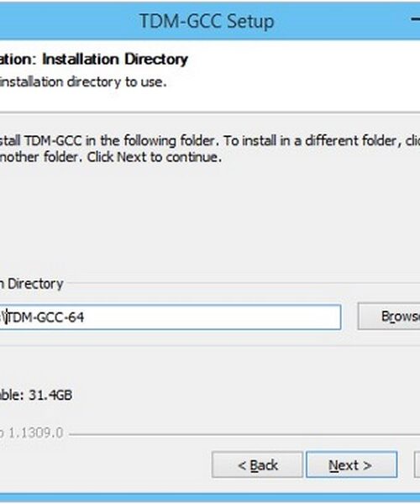Screen dimensions: 420x504
Task: Open the Browse folder button
Action: pyautogui.click(x=389, y=317)
